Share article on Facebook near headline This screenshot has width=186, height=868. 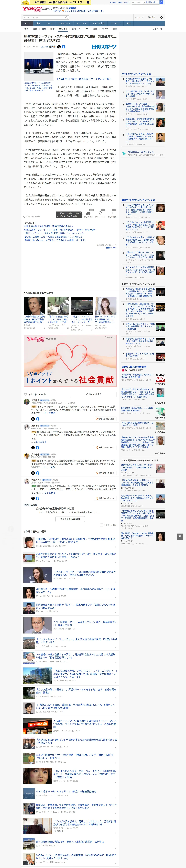coord(63,47)
